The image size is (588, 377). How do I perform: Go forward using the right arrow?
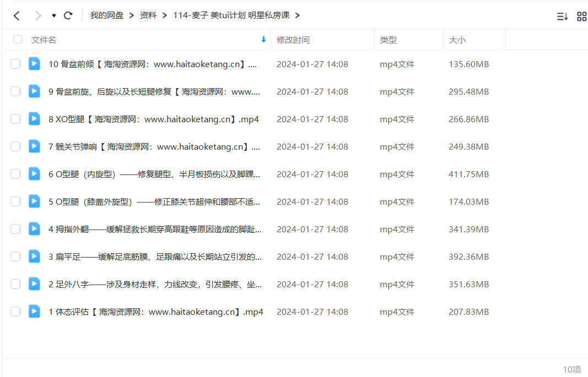pyautogui.click(x=38, y=16)
